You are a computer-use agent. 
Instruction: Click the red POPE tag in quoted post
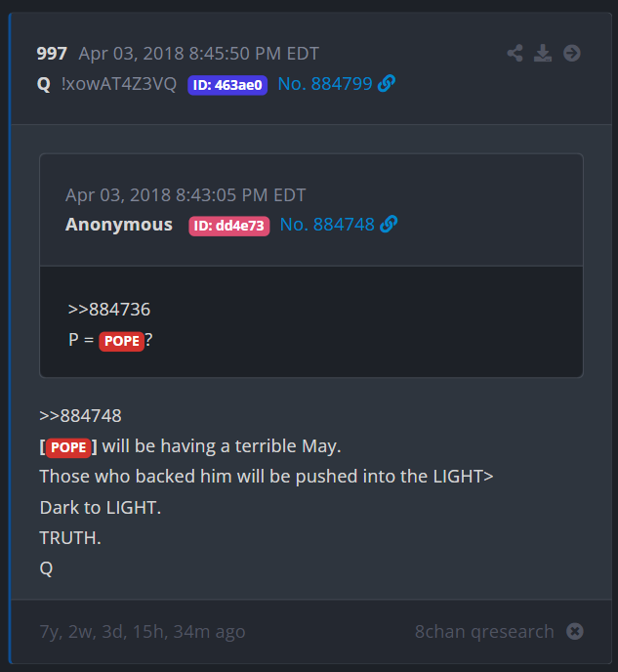(x=122, y=341)
